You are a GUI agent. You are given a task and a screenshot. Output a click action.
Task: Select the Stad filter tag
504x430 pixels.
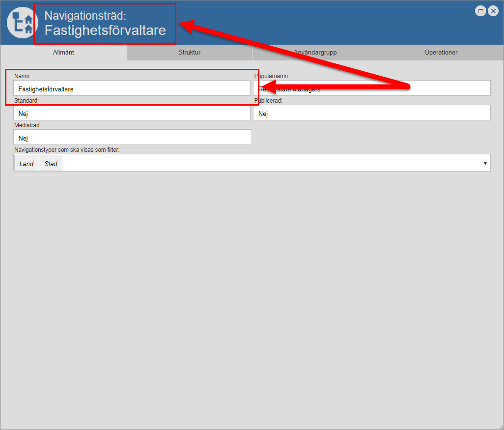click(x=51, y=164)
